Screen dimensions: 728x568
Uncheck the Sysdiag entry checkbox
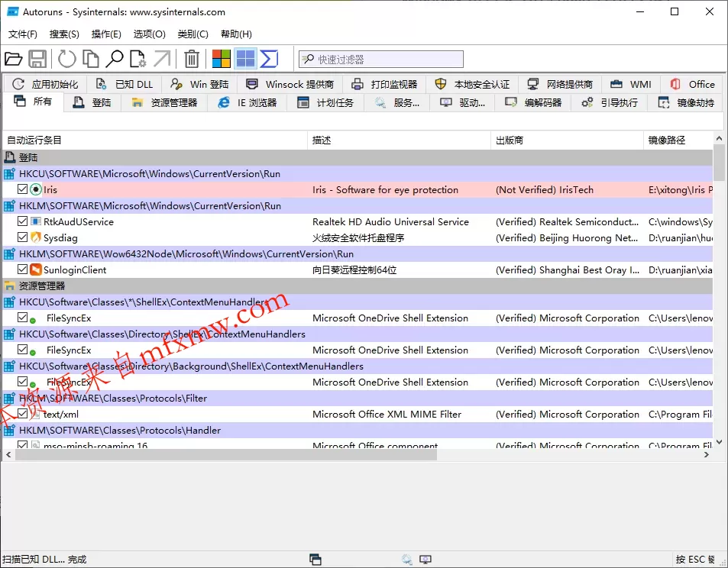coord(22,237)
